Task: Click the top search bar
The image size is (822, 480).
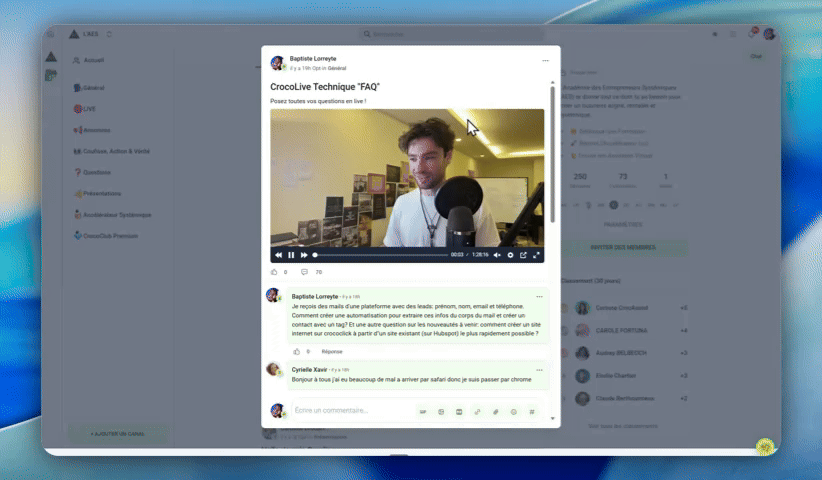Action: [x=451, y=34]
